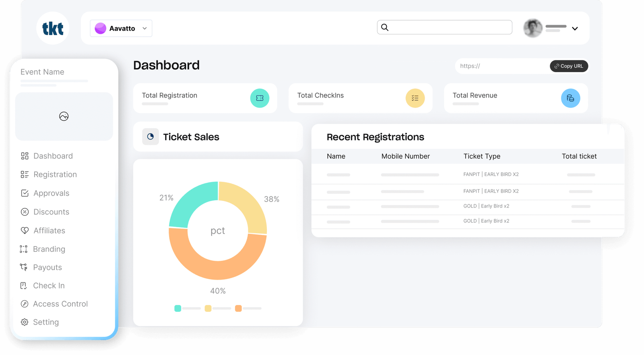Click the teal legend color swatch

(x=178, y=308)
